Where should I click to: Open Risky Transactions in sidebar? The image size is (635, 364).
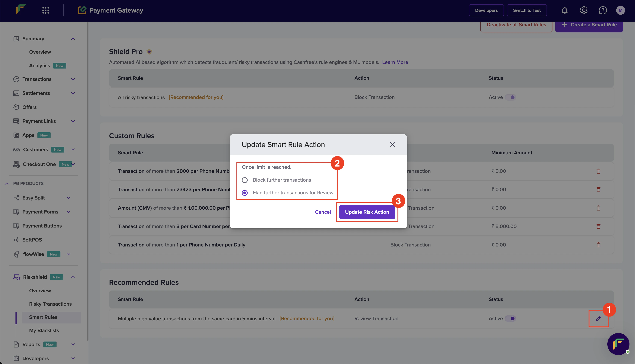[50, 304]
